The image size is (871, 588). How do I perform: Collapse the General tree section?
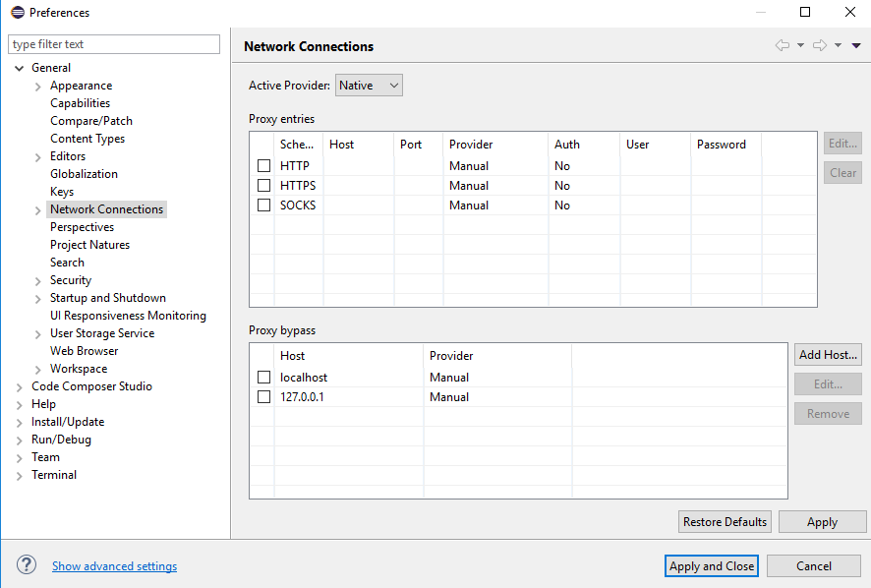pyautogui.click(x=20, y=68)
